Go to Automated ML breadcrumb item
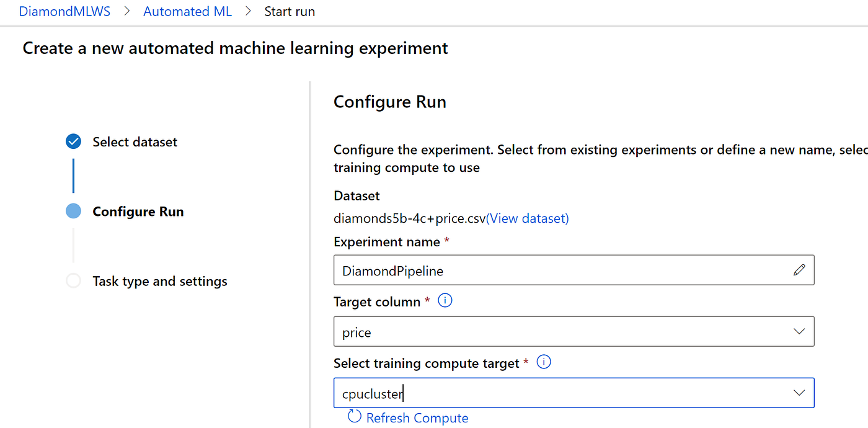This screenshot has width=868, height=428. click(x=187, y=11)
